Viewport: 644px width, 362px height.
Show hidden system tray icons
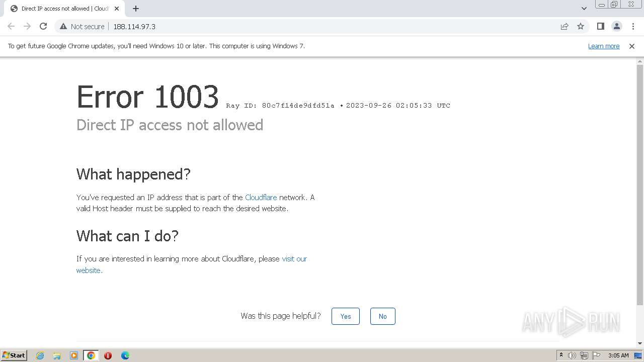click(561, 355)
